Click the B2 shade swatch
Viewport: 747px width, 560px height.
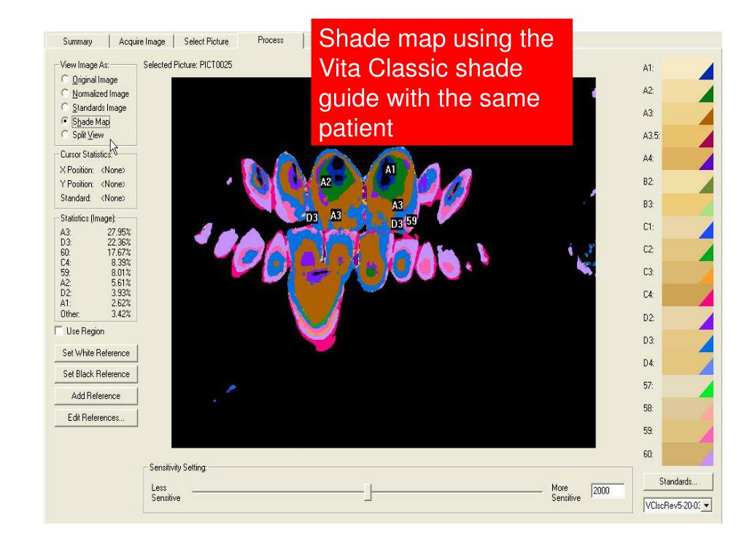[x=687, y=182]
